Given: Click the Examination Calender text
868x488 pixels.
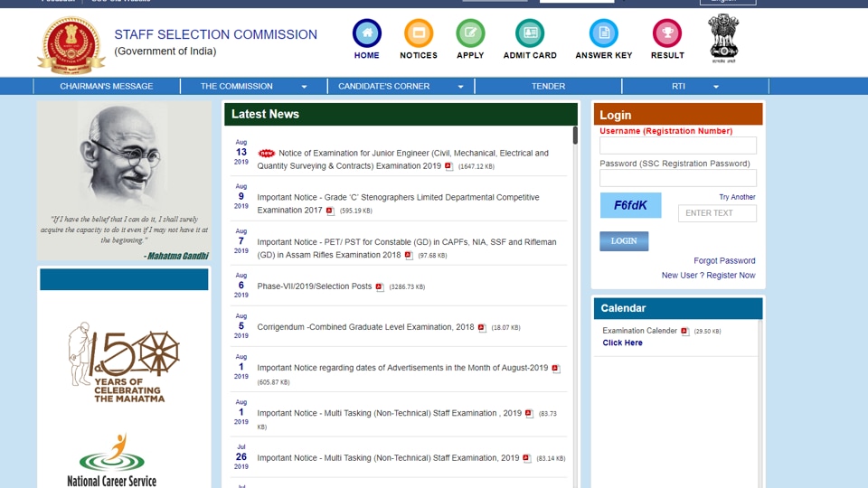Looking at the screenshot, I should pos(639,331).
